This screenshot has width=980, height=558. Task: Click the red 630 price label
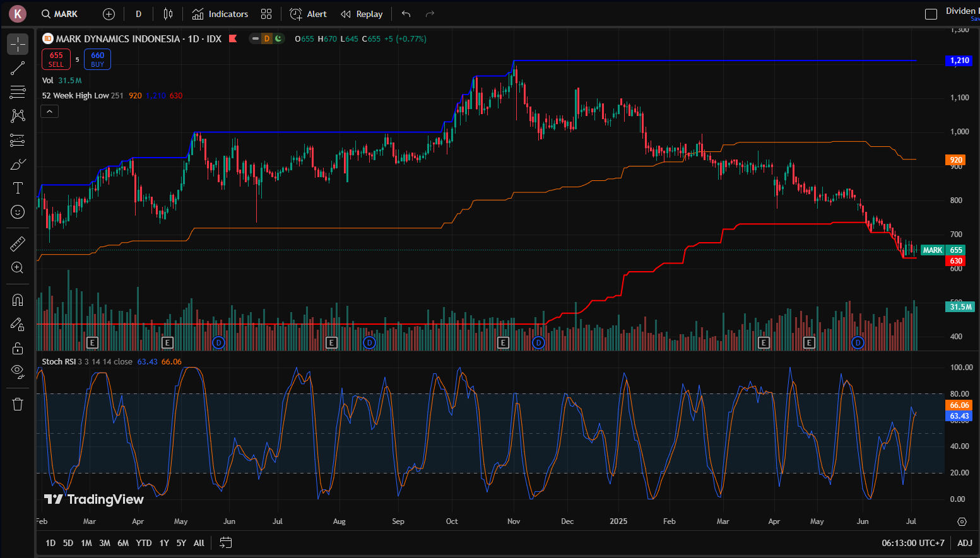click(x=955, y=261)
